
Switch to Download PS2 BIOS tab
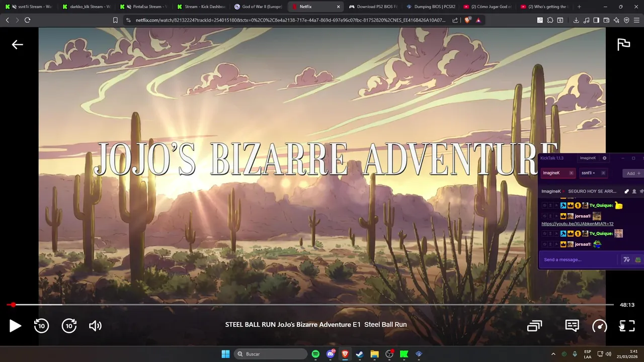pos(374,7)
